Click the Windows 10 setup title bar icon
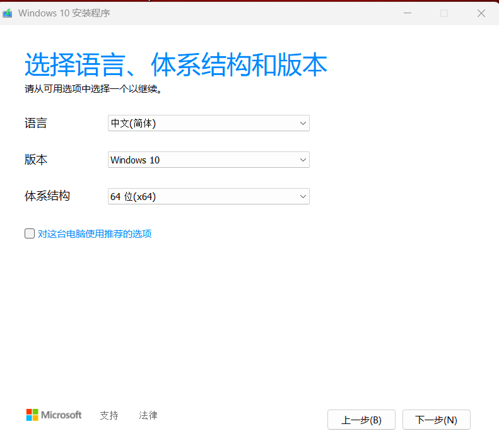 pyautogui.click(x=8, y=13)
